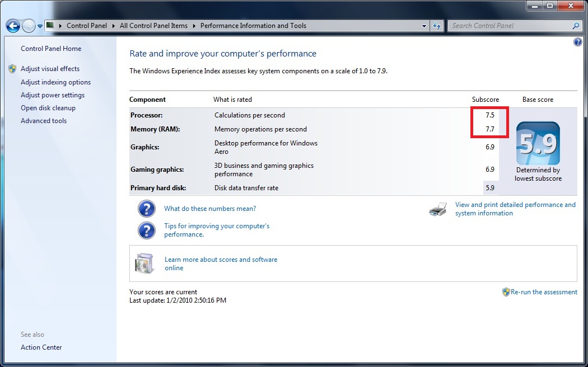The height and width of the screenshot is (367, 588).
Task: Click the question icon beside Tips for improving
Action: point(147,230)
